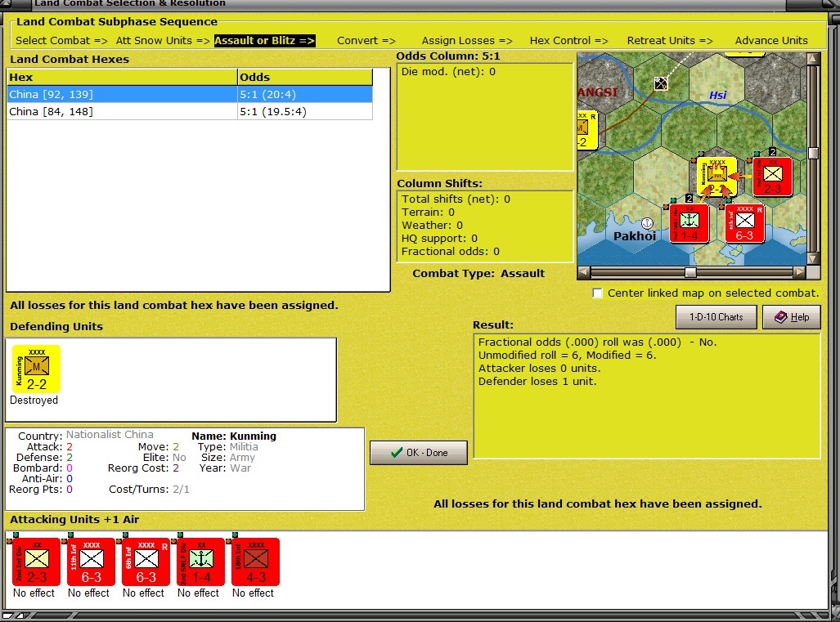Enable center linked map on selected combat
This screenshot has width=840, height=622.
tap(597, 293)
